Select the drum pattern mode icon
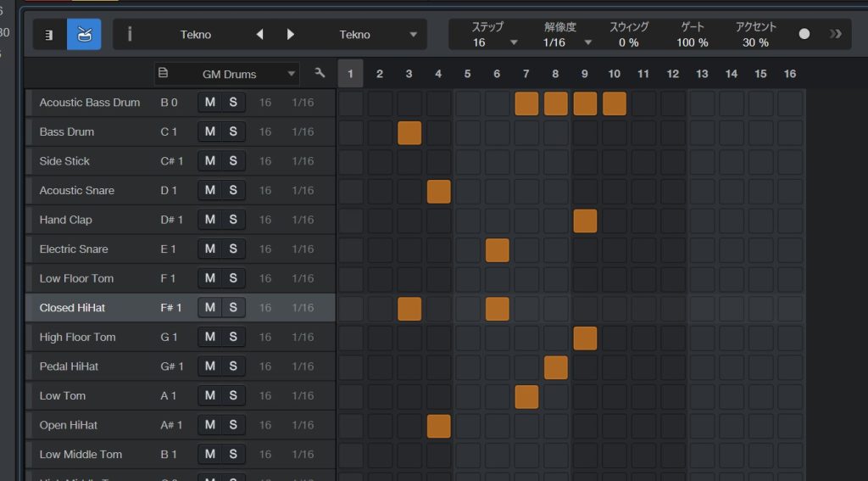868x481 pixels. (83, 35)
